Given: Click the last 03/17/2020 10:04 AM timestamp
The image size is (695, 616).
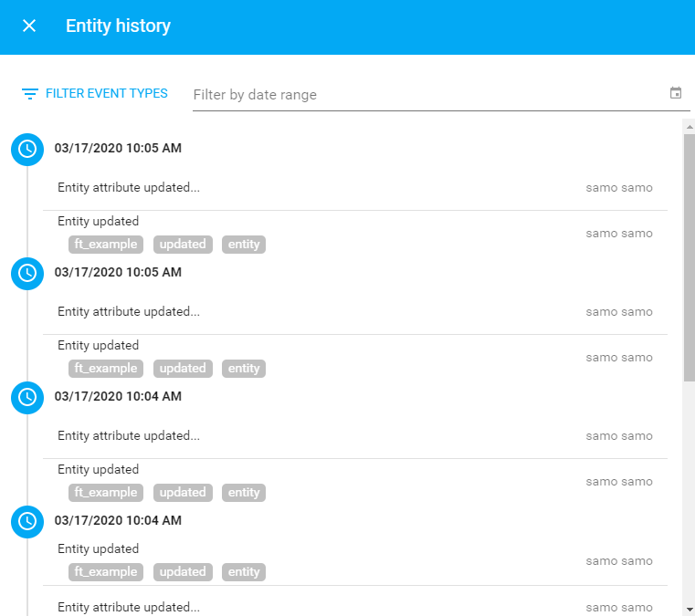Looking at the screenshot, I should pos(118,520).
